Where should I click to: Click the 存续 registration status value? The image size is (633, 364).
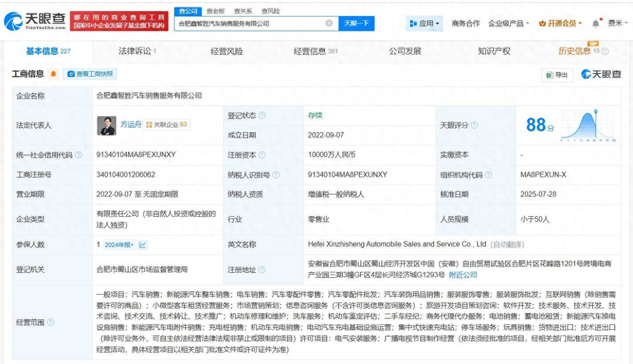(315, 115)
